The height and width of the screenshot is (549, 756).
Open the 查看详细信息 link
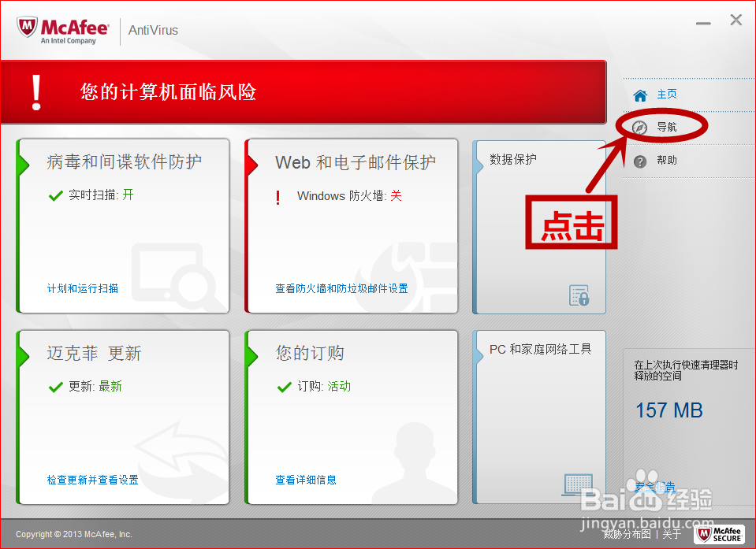(x=306, y=480)
